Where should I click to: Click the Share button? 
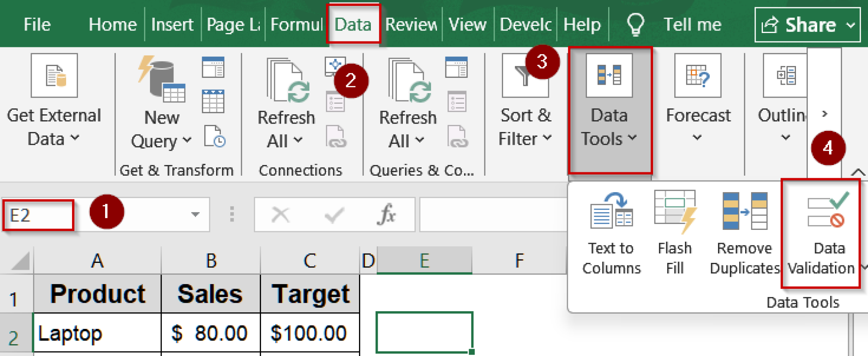tap(807, 25)
